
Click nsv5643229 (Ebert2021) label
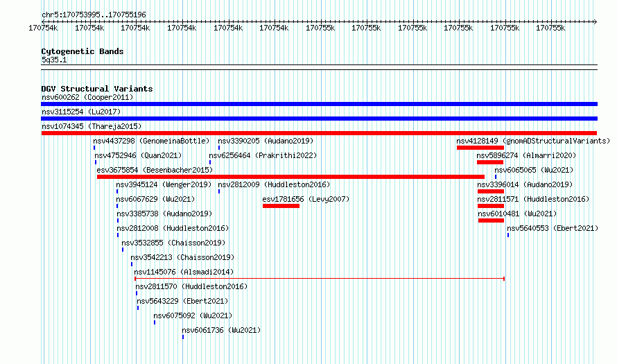coord(182,301)
